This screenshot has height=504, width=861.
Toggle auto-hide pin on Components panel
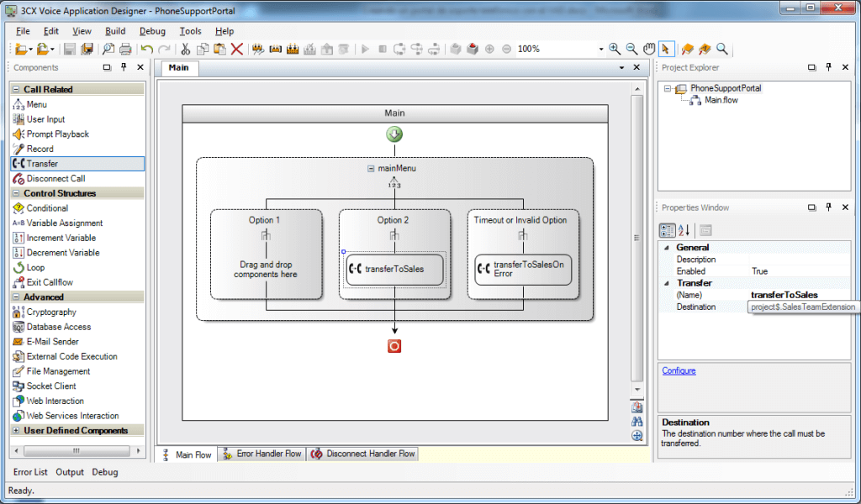pos(124,67)
